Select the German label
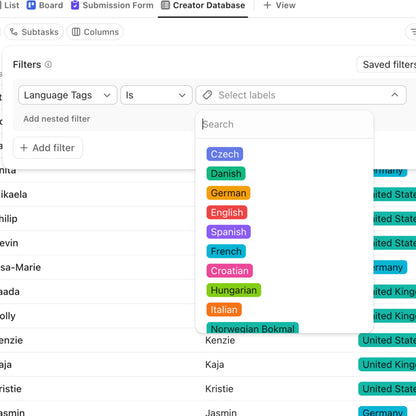This screenshot has height=416, width=416. coord(228,193)
